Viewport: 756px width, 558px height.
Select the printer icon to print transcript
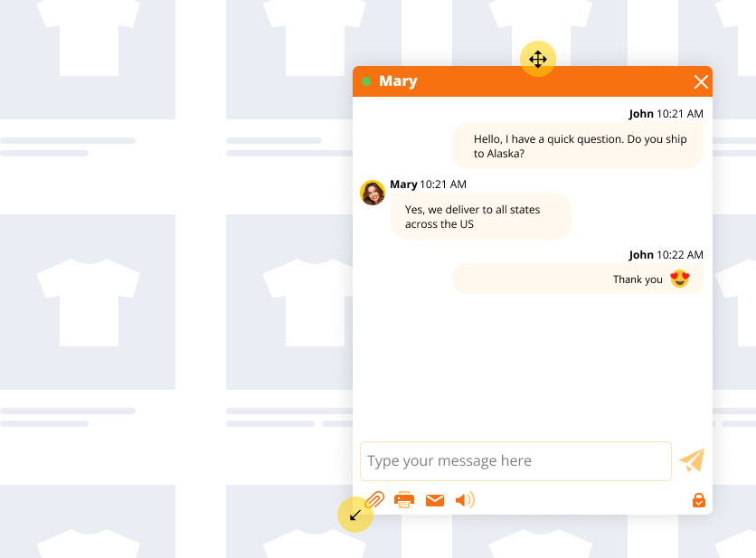(x=404, y=499)
